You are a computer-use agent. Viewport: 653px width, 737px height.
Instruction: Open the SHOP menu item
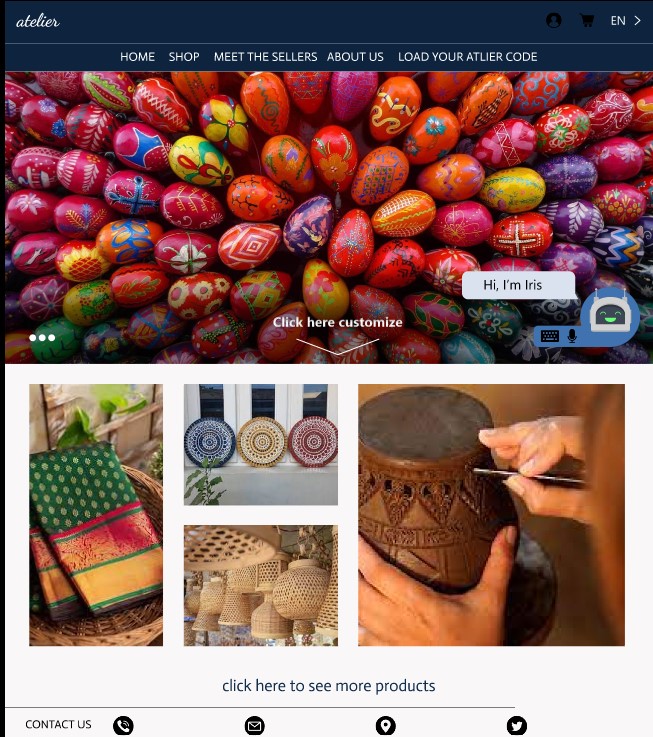click(x=184, y=57)
